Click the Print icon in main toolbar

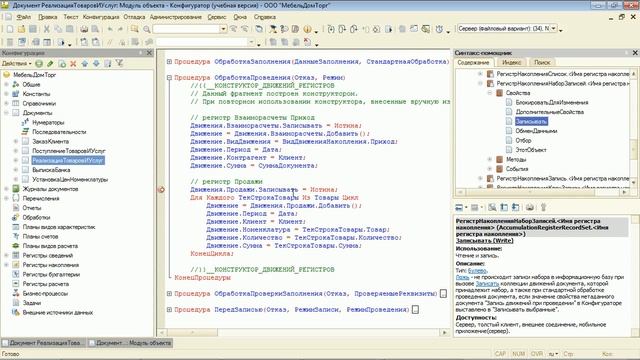pos(84,29)
